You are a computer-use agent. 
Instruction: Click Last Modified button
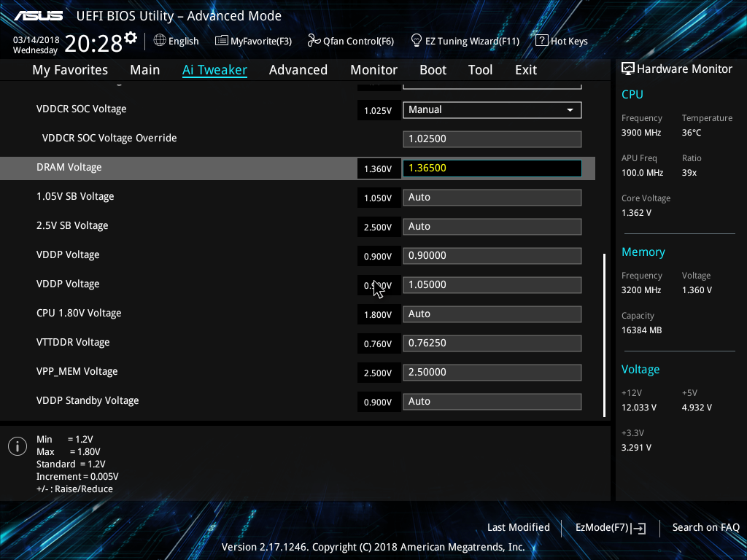pos(519,528)
